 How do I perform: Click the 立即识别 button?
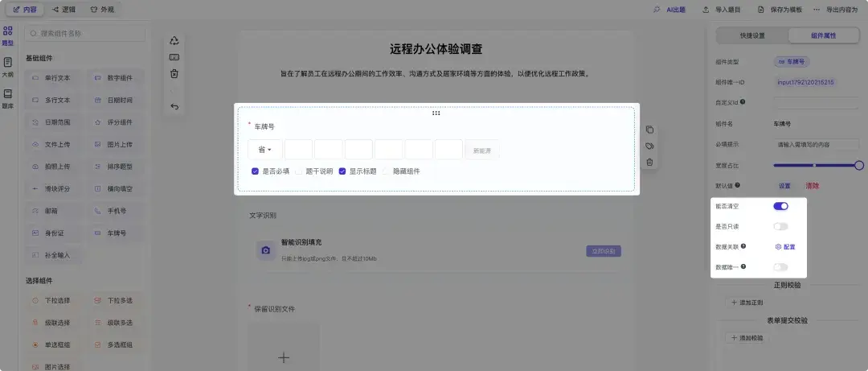tap(604, 251)
